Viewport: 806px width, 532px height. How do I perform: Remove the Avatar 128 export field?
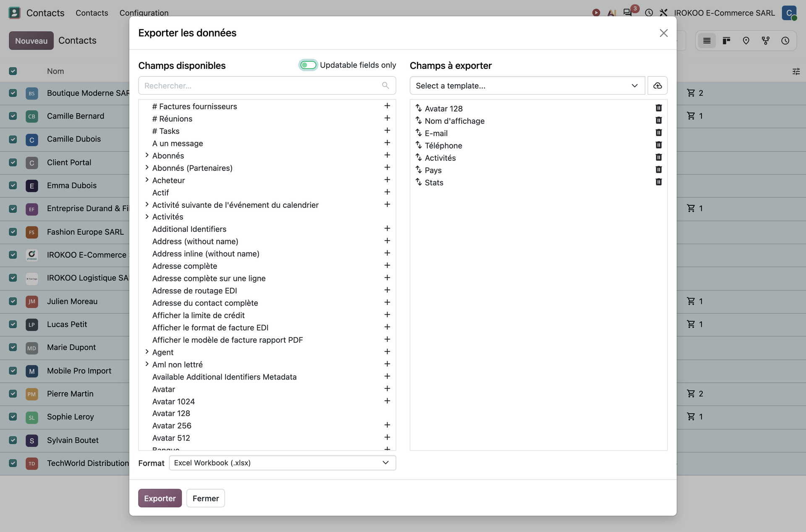(658, 108)
